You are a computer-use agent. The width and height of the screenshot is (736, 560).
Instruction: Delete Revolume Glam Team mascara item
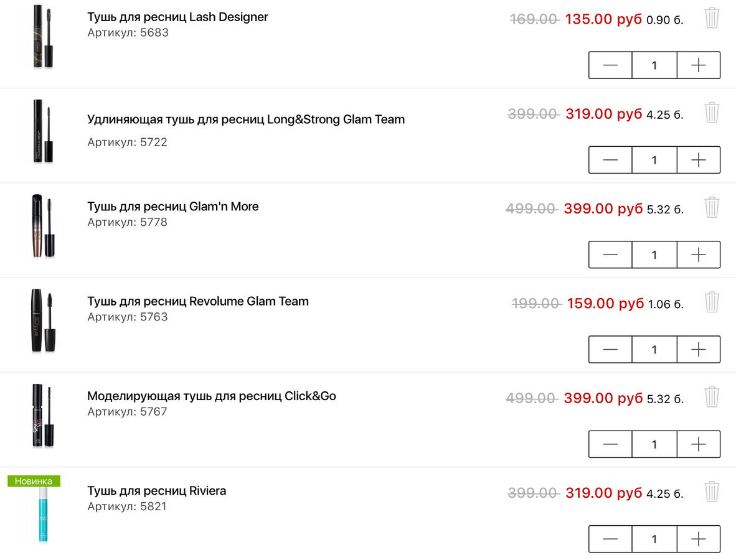coord(712,302)
